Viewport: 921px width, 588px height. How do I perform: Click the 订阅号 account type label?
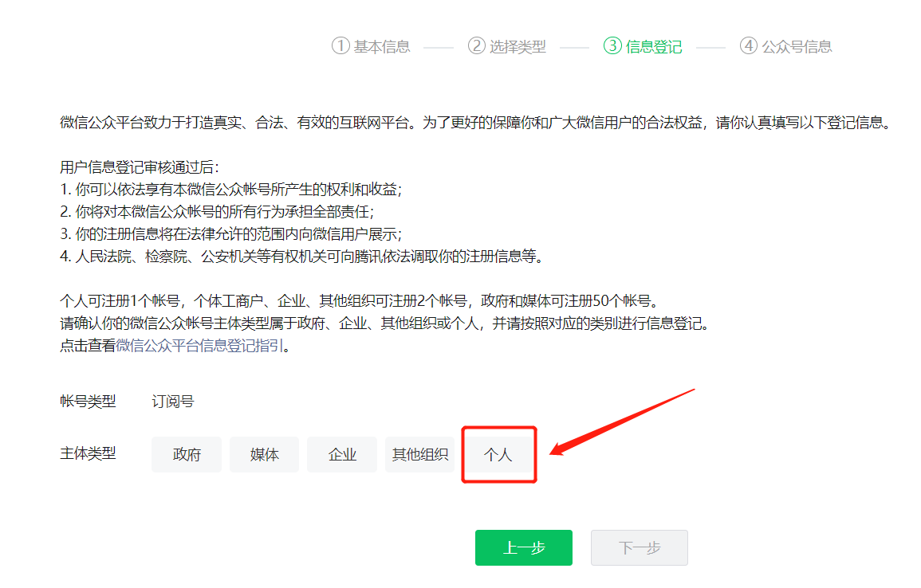[x=172, y=401]
